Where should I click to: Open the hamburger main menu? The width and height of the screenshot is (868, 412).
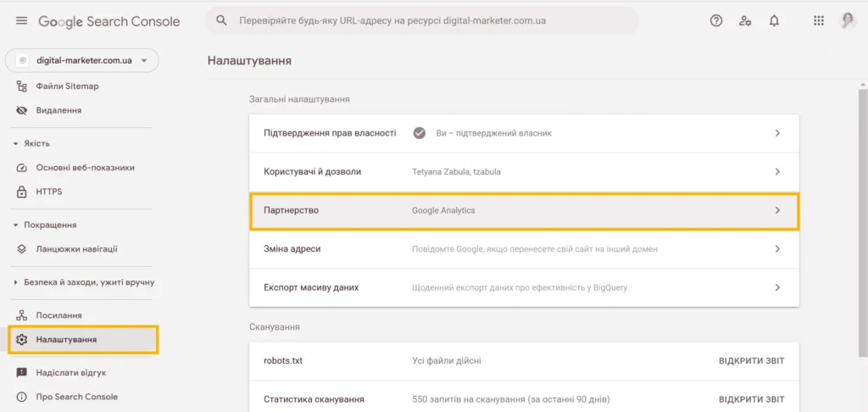tap(21, 21)
